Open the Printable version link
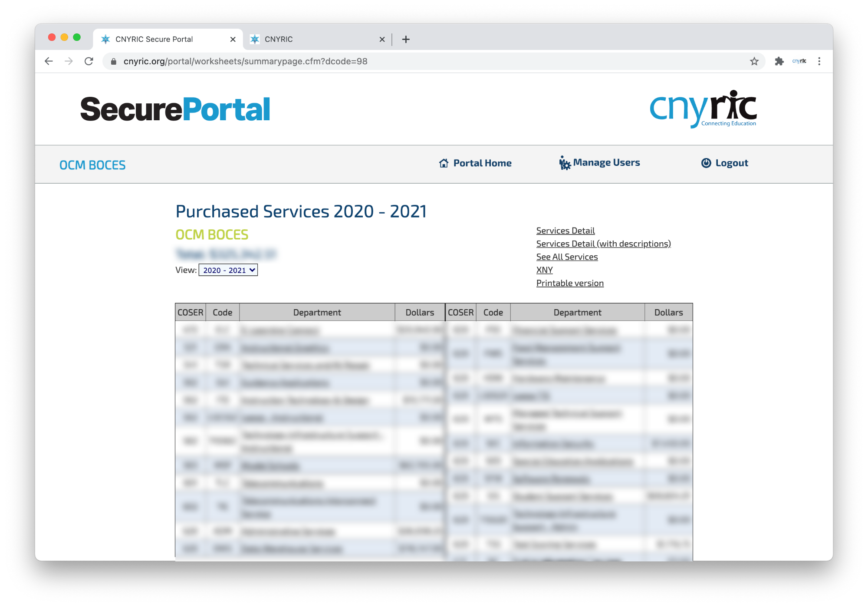This screenshot has height=607, width=868. click(570, 283)
